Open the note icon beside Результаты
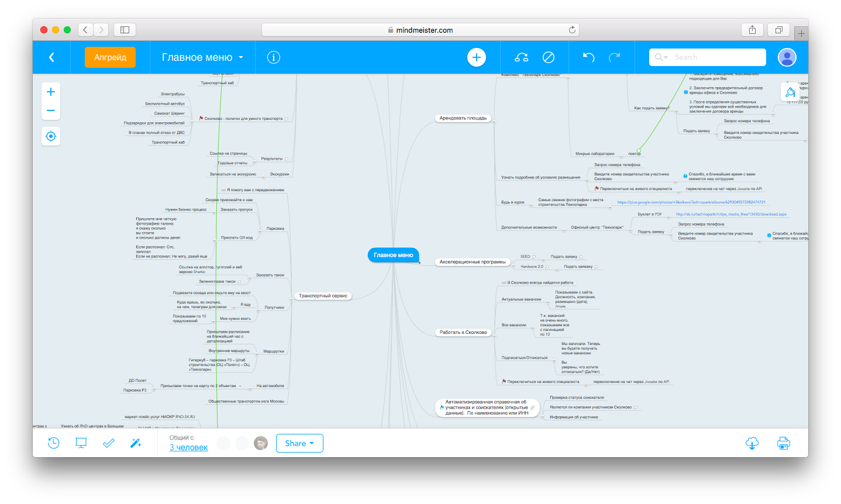Screen dimensions: 841x504 point(287,159)
